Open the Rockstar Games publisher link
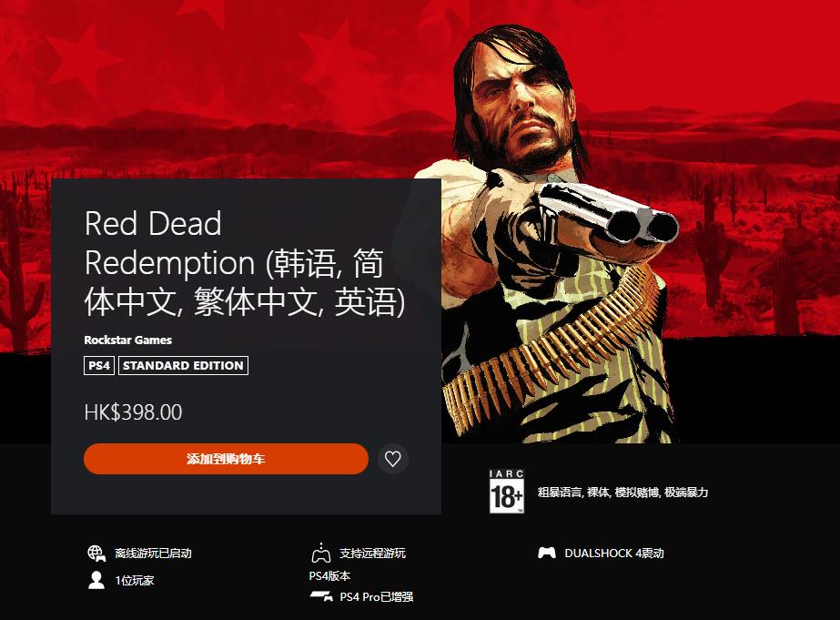The height and width of the screenshot is (620, 840). tap(128, 340)
